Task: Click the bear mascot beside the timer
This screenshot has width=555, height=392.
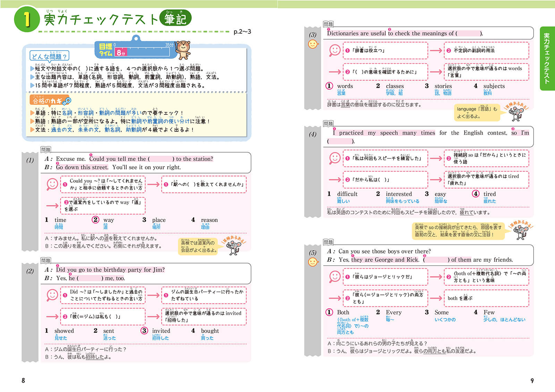Action: click(183, 50)
